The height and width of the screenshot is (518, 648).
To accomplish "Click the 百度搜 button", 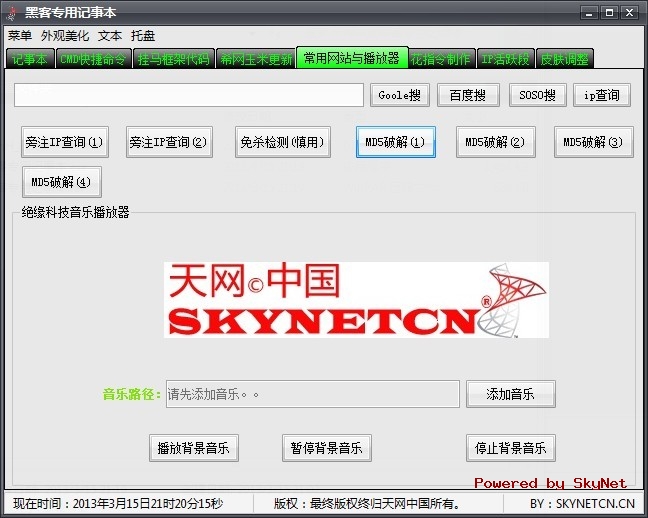I will [467, 95].
